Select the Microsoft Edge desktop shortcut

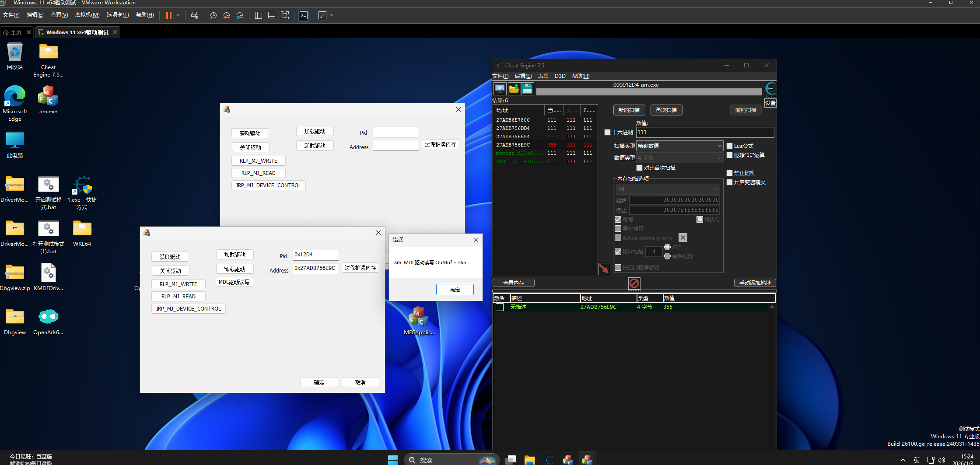point(15,104)
